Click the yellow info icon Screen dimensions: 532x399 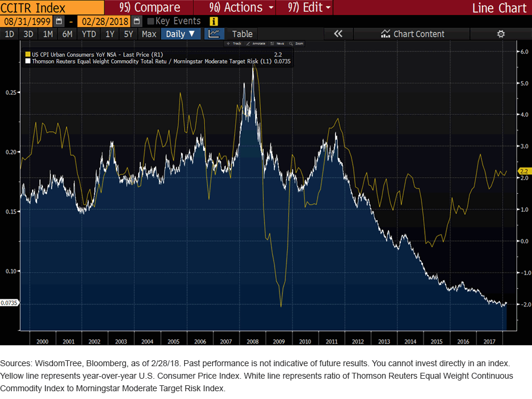pos(213,21)
